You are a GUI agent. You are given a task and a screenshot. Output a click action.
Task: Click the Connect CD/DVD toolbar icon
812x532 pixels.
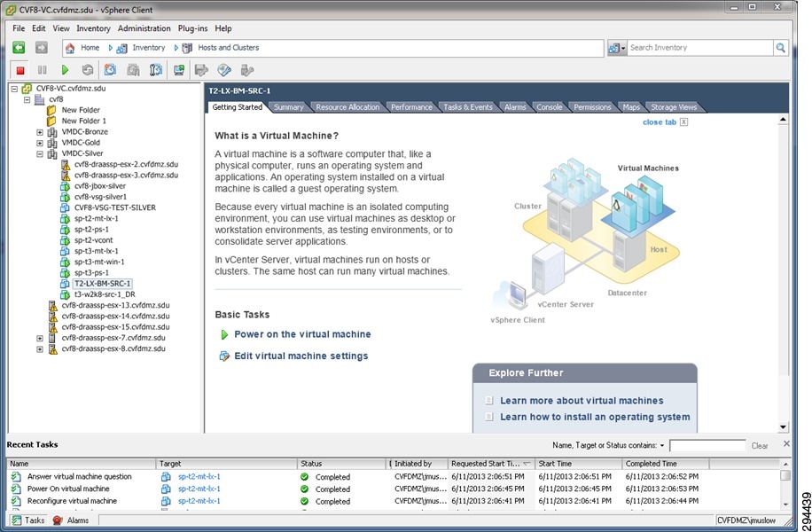[x=224, y=70]
